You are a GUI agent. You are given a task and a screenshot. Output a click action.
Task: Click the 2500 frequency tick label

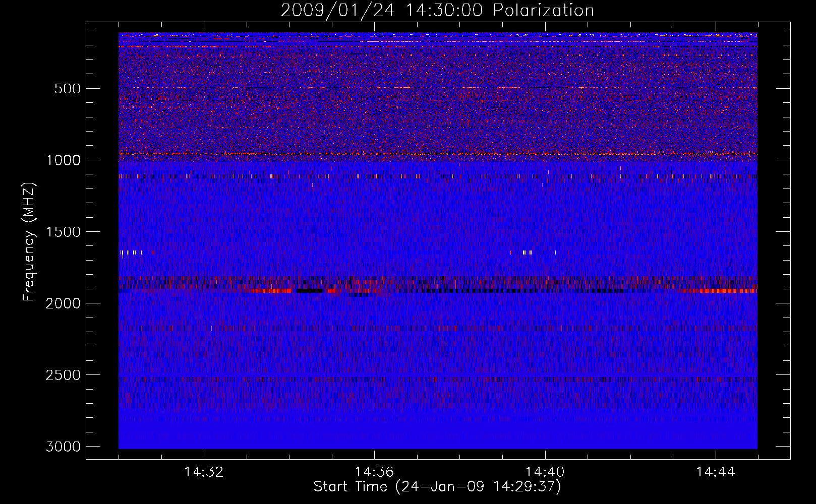pyautogui.click(x=63, y=375)
